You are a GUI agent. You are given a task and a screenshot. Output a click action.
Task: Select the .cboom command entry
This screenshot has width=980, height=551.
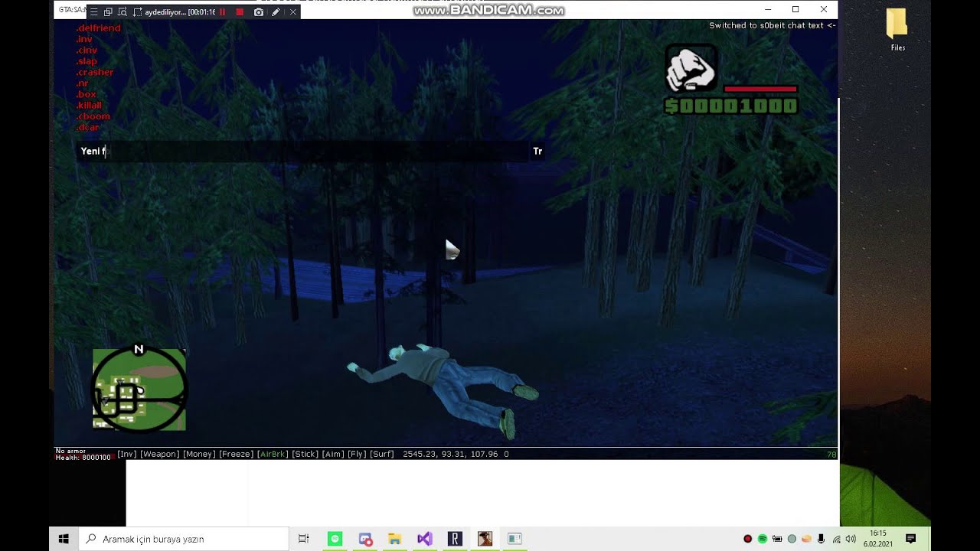[x=93, y=116]
